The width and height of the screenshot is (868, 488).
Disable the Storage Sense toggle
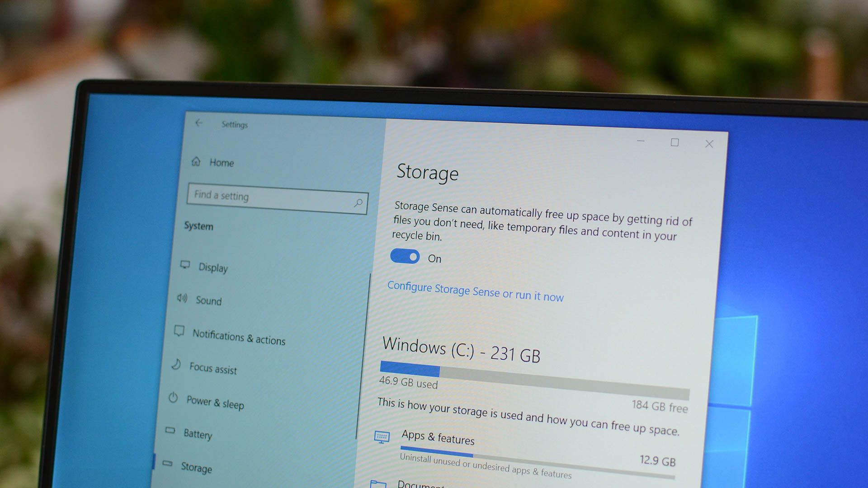pyautogui.click(x=405, y=258)
